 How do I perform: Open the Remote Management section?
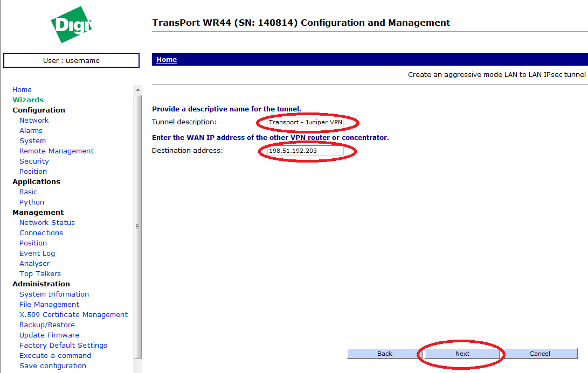[57, 151]
